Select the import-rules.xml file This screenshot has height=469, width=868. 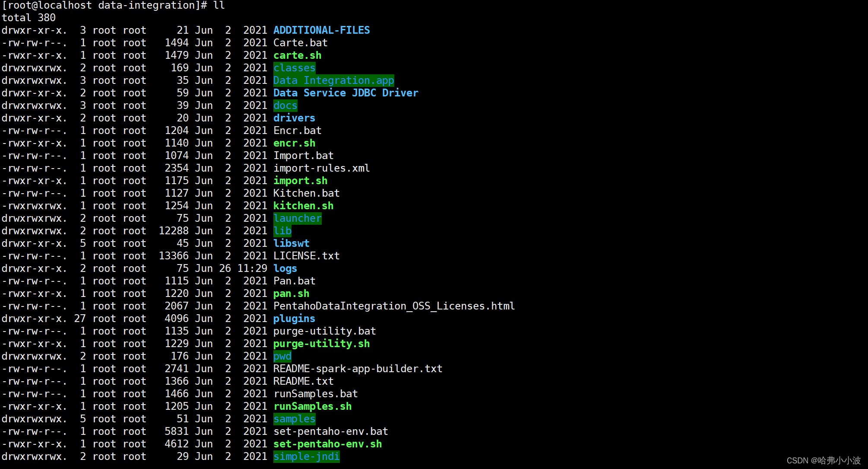(x=321, y=168)
